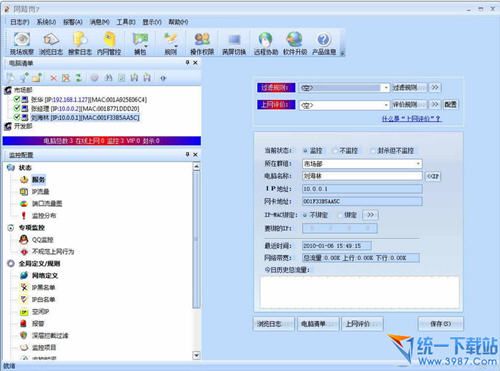This screenshot has width=500, height=371.
Task: Open the 过滤规则 dropdown
Action: [x=386, y=88]
